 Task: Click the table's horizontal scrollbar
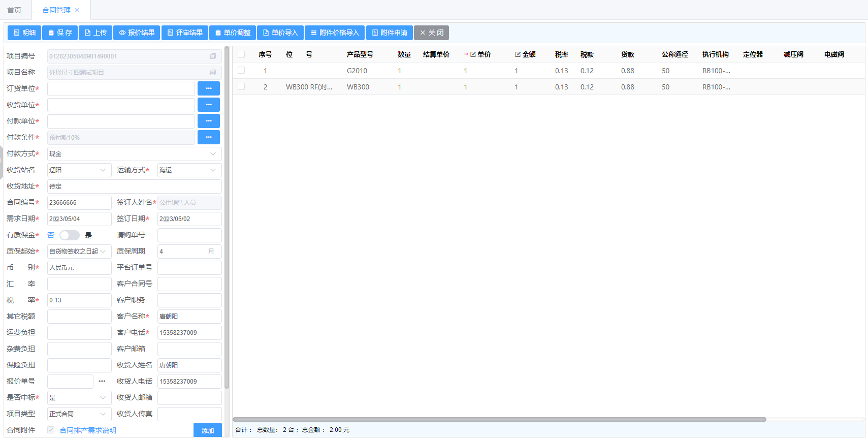click(x=499, y=420)
